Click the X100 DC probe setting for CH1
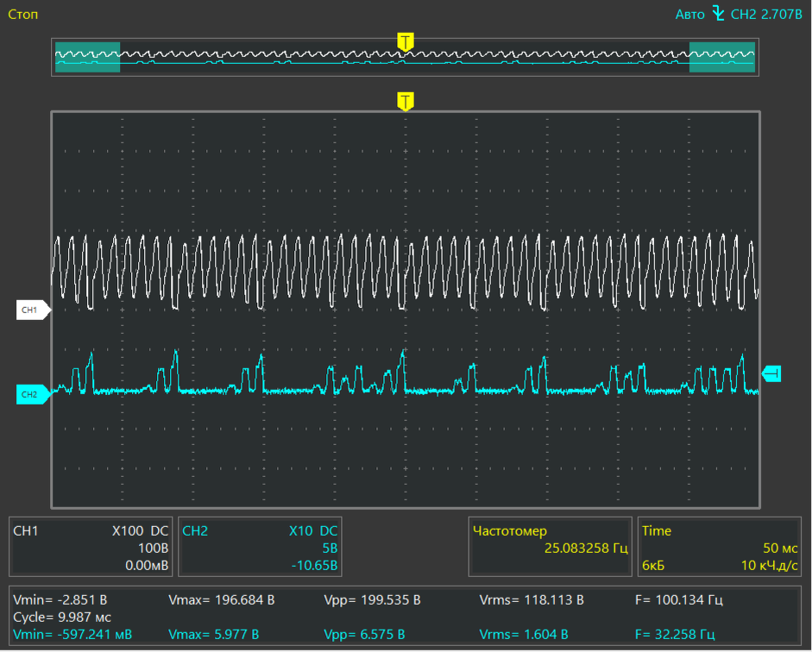 point(141,531)
